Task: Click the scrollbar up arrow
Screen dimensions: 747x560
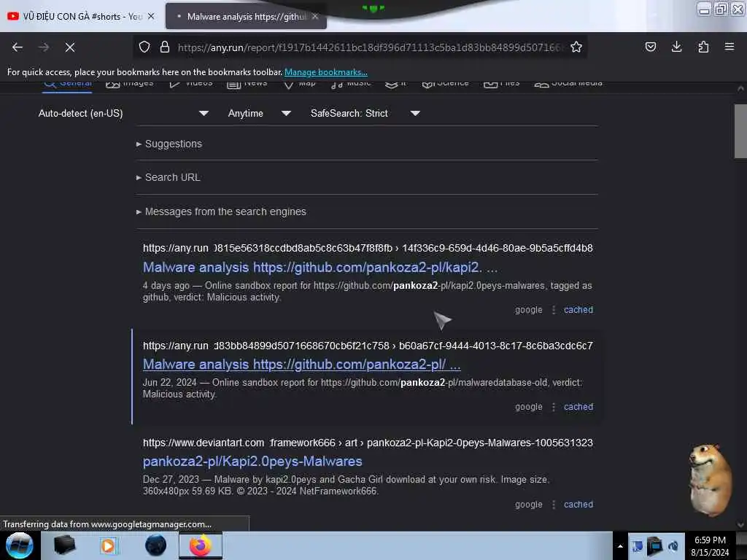Action: (740, 88)
